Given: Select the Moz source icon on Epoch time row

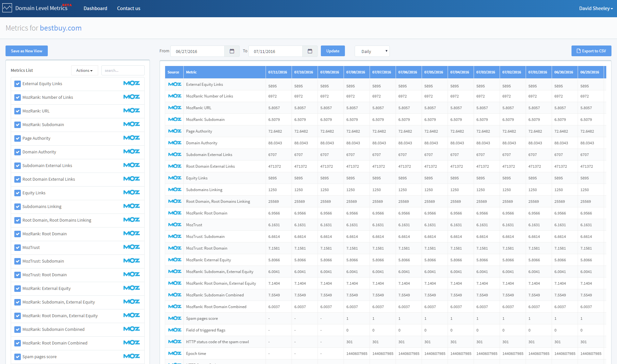Looking at the screenshot, I should (175, 353).
